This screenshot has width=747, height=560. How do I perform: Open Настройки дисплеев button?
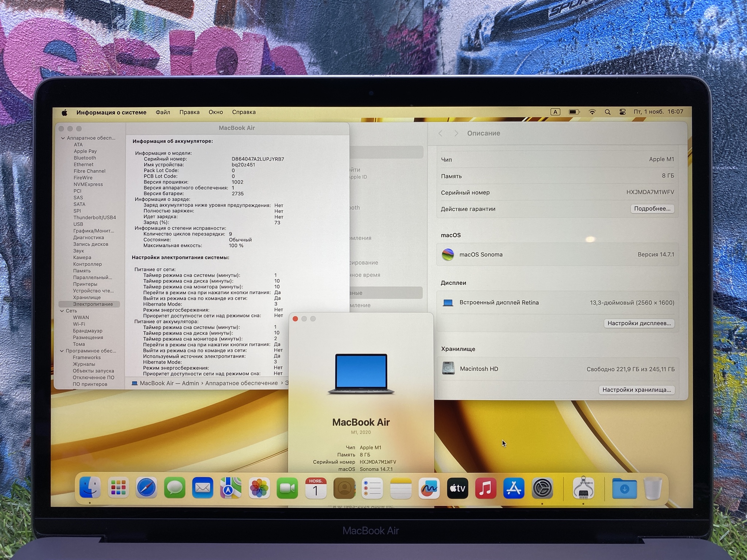tap(639, 323)
